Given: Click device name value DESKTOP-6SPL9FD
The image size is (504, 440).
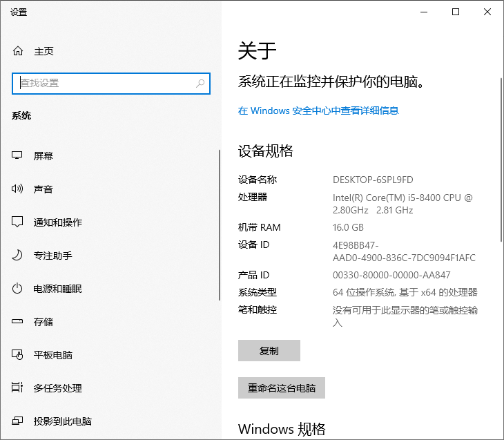Looking at the screenshot, I should [x=373, y=180].
